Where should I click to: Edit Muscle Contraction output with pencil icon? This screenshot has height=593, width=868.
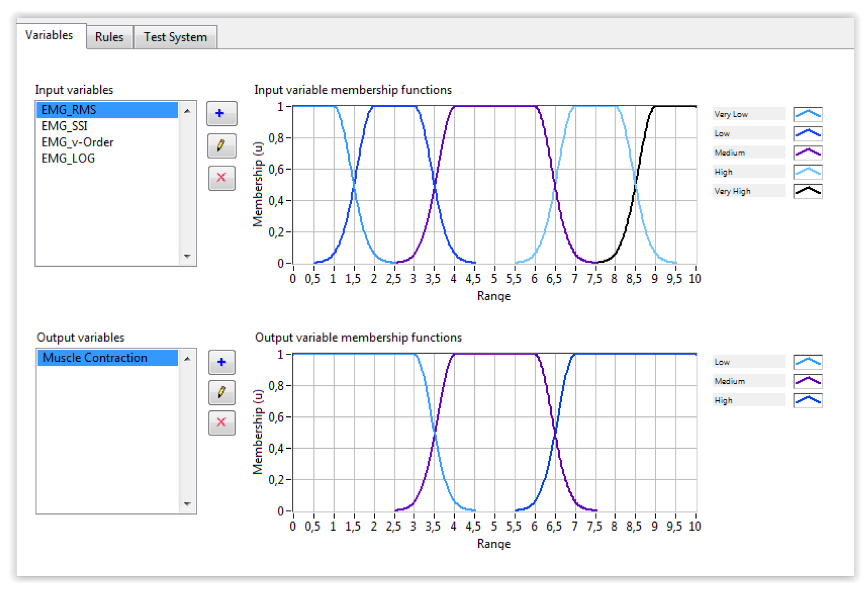pos(222,392)
